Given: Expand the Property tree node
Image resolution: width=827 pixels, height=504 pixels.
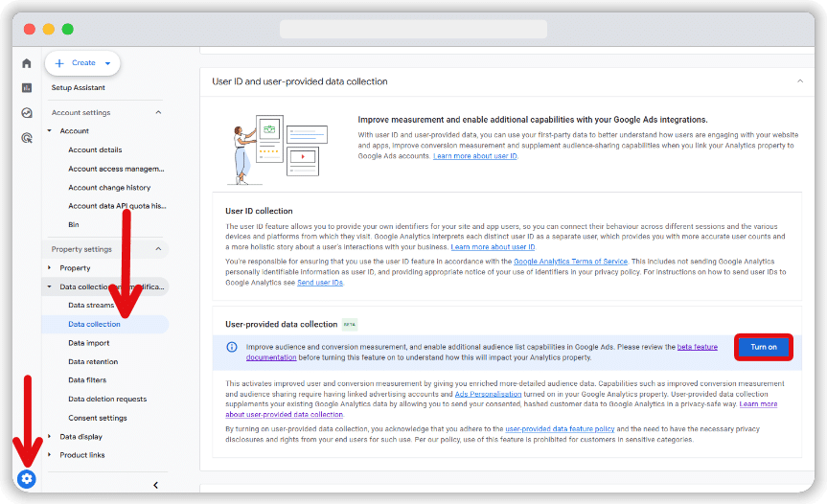Looking at the screenshot, I should 50,268.
